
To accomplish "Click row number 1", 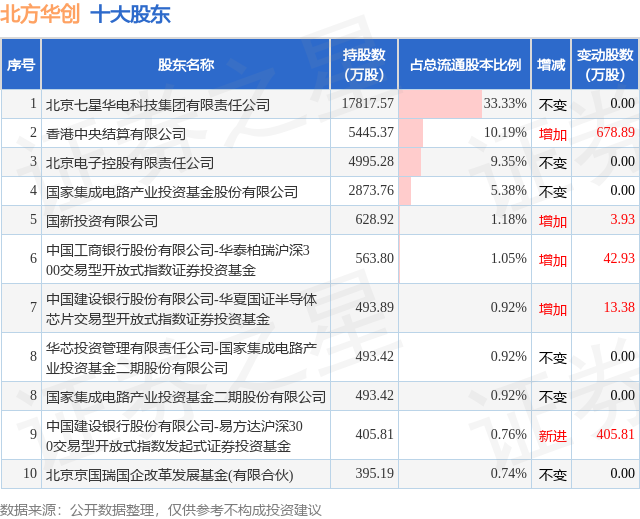I will pos(33,103).
